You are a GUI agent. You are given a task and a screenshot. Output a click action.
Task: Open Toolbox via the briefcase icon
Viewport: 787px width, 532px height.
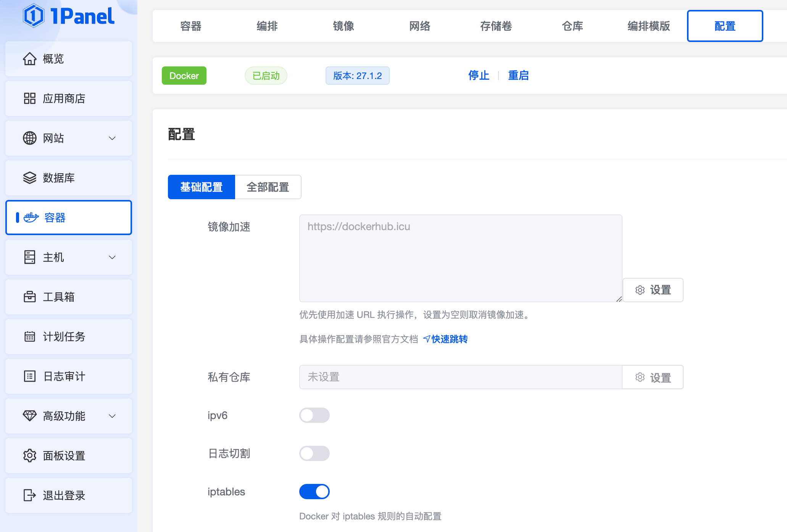coord(30,297)
